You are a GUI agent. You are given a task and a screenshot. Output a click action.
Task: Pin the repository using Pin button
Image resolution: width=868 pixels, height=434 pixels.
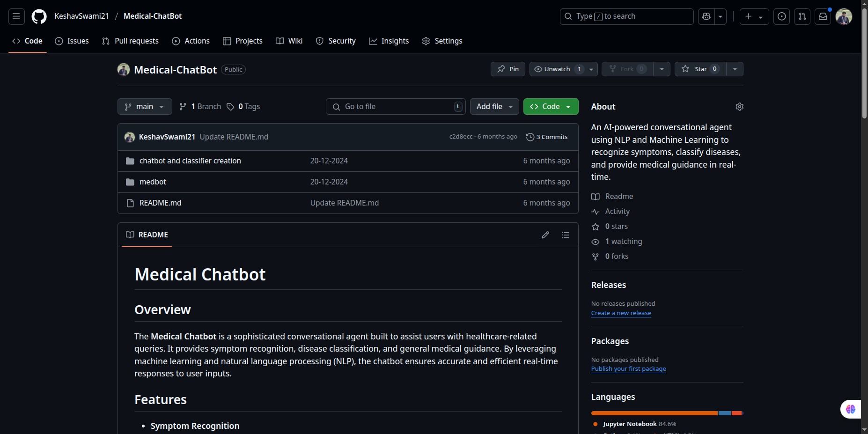(x=508, y=69)
